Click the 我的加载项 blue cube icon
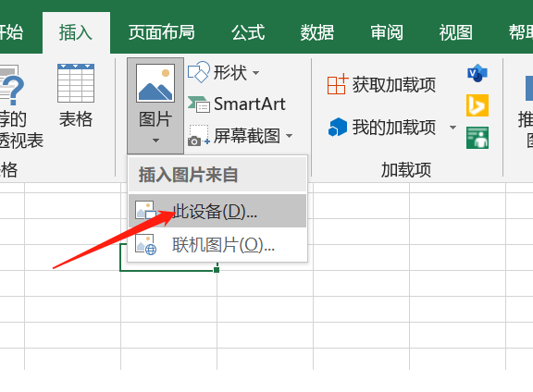Viewport: 533px width, 392px height. [x=338, y=127]
